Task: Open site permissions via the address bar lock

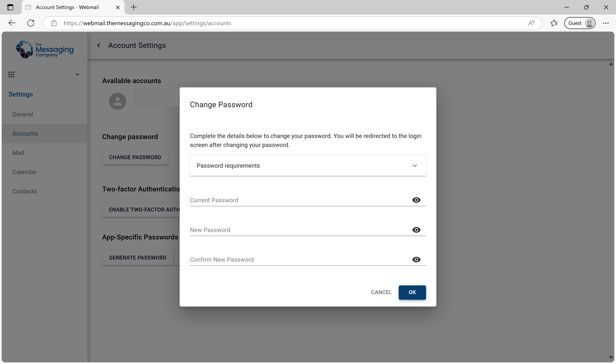Action: click(x=54, y=23)
